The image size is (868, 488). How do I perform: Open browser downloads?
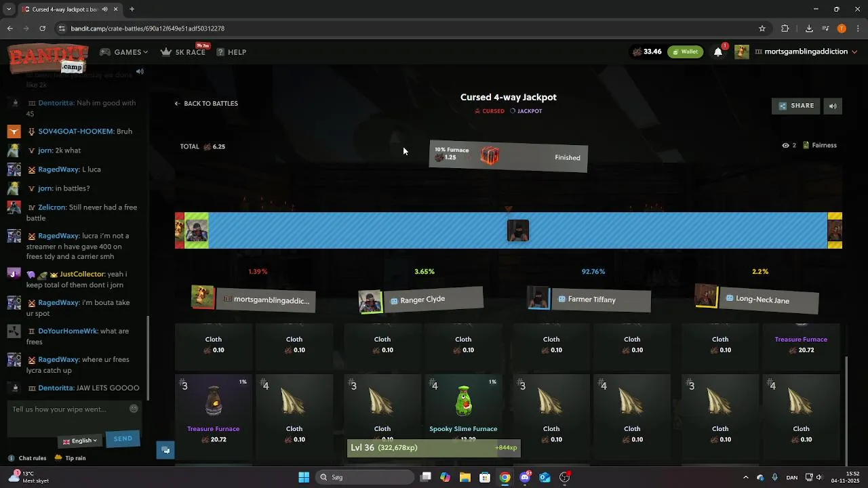click(809, 28)
